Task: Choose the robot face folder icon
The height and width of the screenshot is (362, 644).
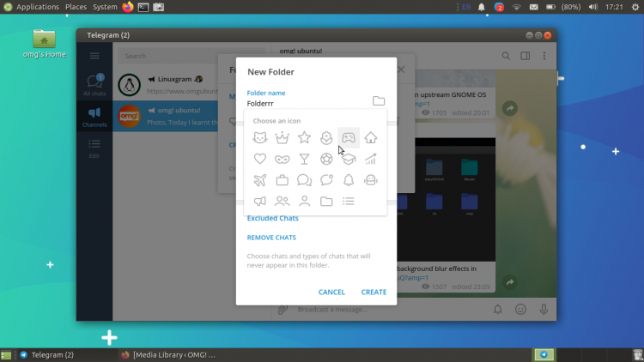Action: click(x=371, y=180)
